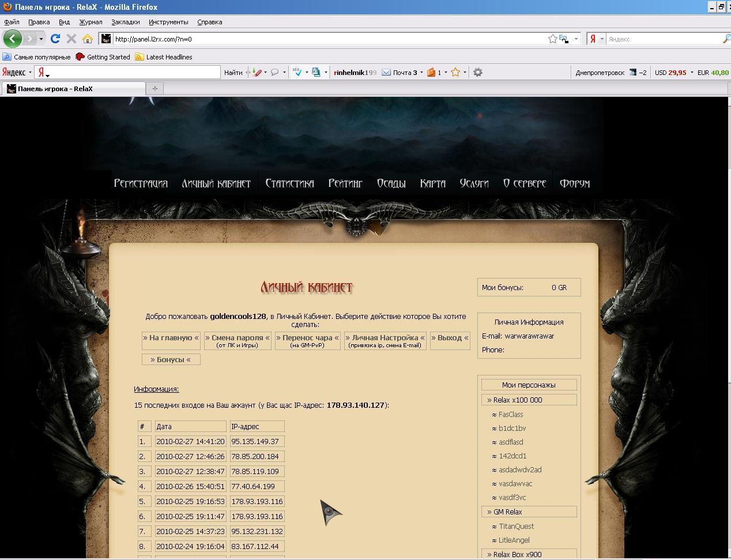Open the Getting Started bookmark
This screenshot has width=731, height=560.
point(103,57)
